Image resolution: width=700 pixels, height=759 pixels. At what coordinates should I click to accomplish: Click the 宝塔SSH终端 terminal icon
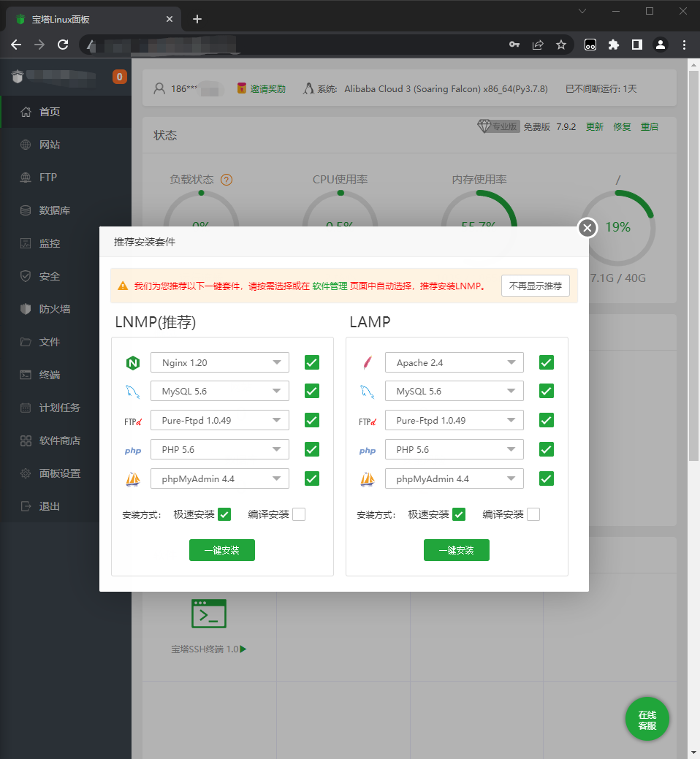point(209,614)
